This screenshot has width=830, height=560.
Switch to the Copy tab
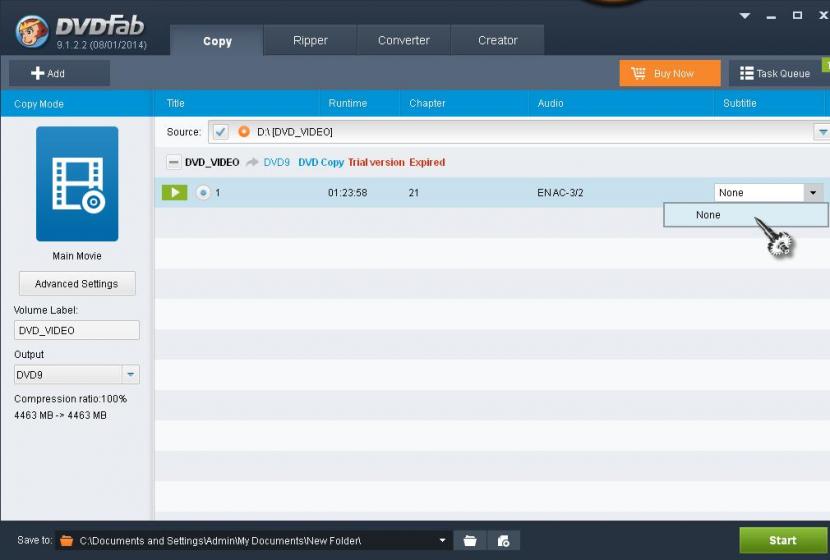[x=217, y=41]
